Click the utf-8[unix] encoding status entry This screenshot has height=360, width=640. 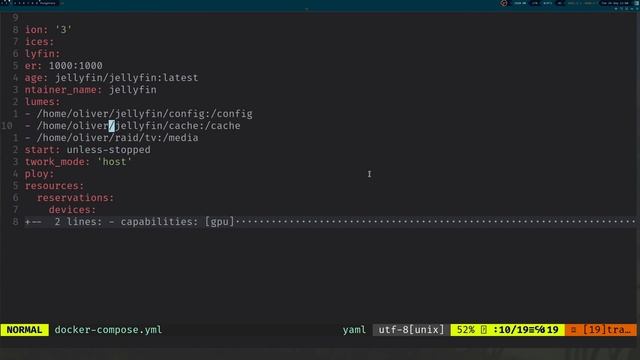click(411, 330)
